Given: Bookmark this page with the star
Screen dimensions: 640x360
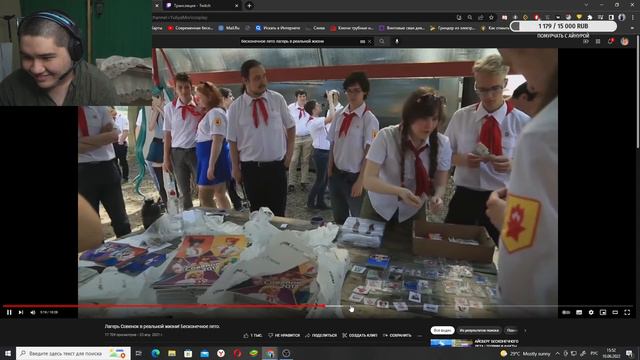Looking at the screenshot, I should (491, 17).
